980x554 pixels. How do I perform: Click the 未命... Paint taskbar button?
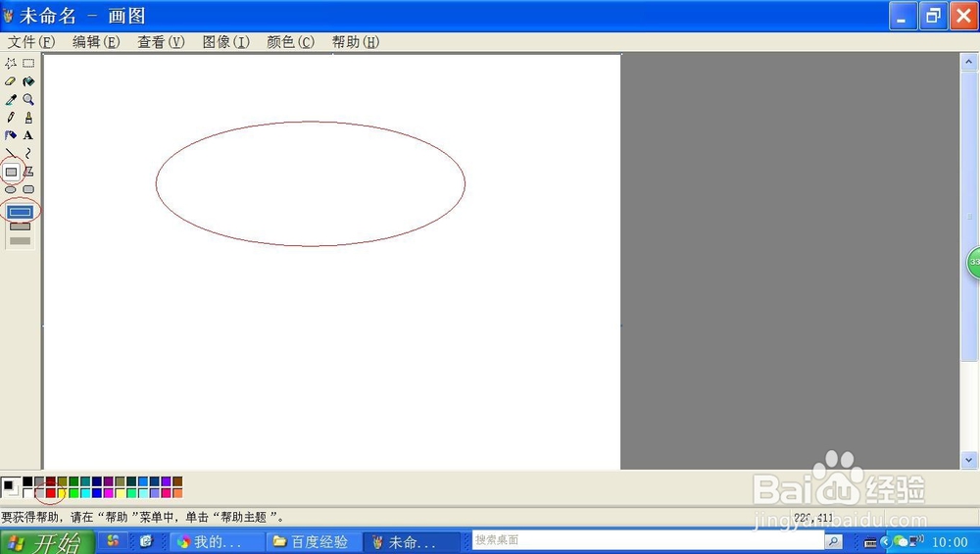coord(412,541)
